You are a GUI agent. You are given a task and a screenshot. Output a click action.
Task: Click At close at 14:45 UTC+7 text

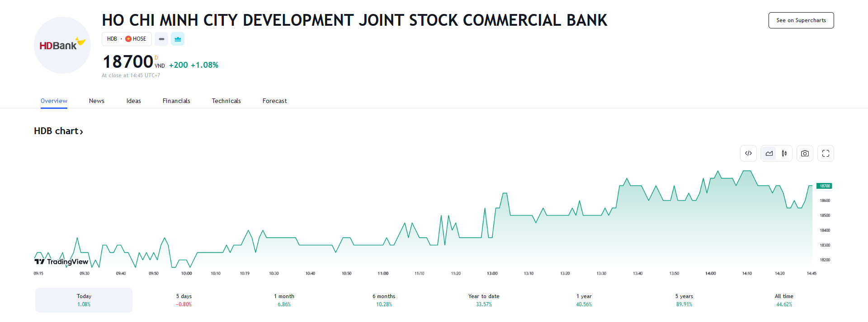tap(131, 75)
